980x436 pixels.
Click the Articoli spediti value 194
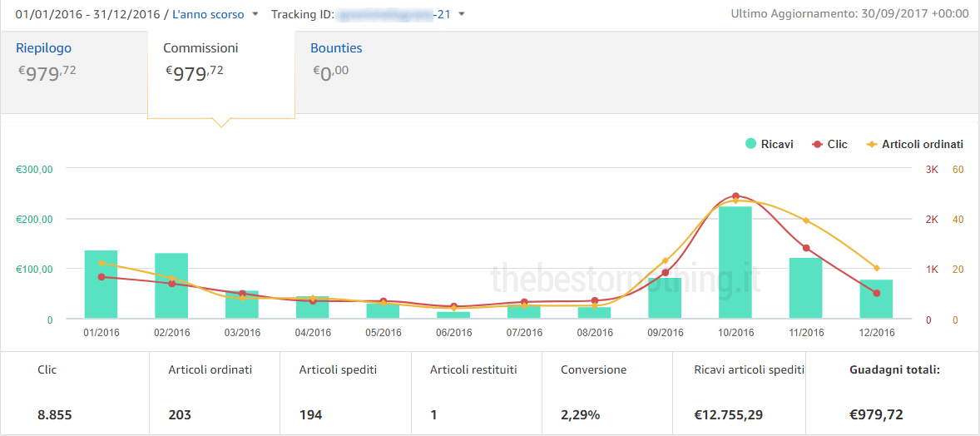click(311, 414)
